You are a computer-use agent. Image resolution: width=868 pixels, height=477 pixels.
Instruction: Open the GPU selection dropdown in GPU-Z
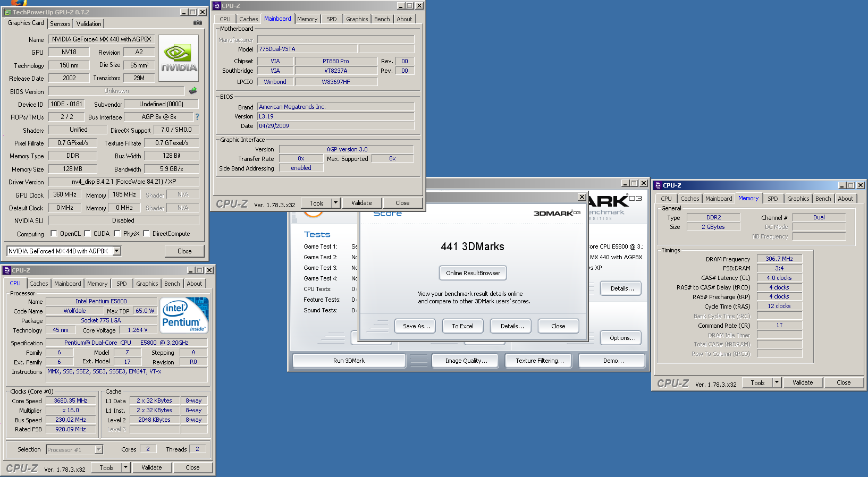coord(116,251)
